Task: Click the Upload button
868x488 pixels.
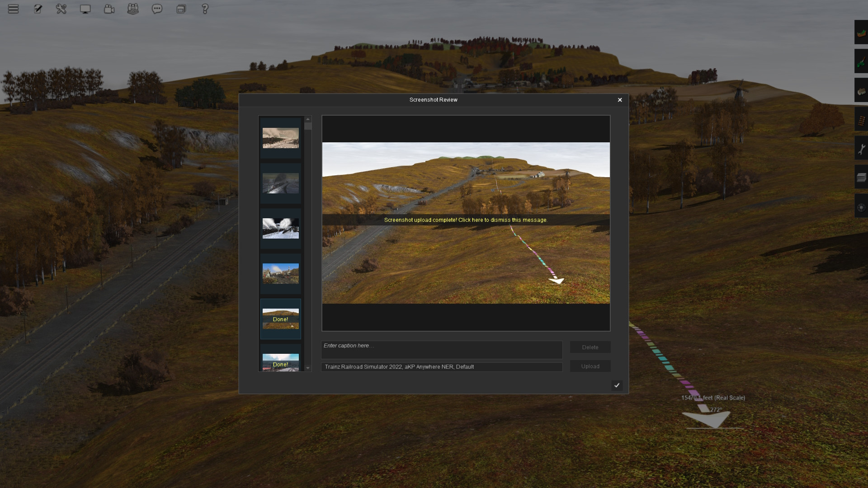Action: pos(590,366)
